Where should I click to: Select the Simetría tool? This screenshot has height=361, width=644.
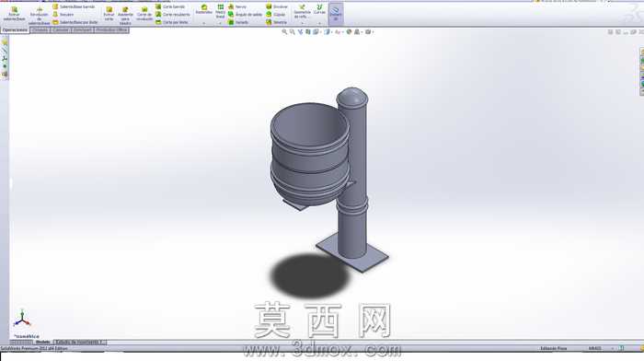point(276,22)
